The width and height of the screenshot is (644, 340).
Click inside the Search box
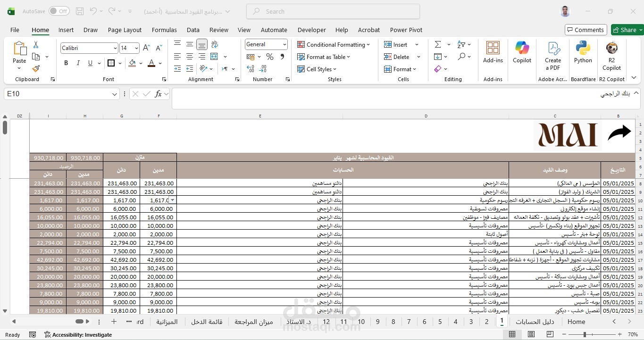pos(333,11)
